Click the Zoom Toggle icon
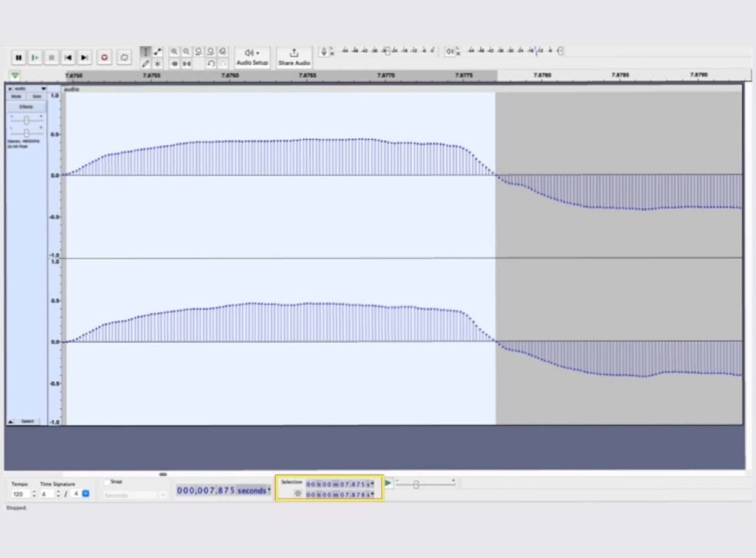756x558 pixels. 222,52
